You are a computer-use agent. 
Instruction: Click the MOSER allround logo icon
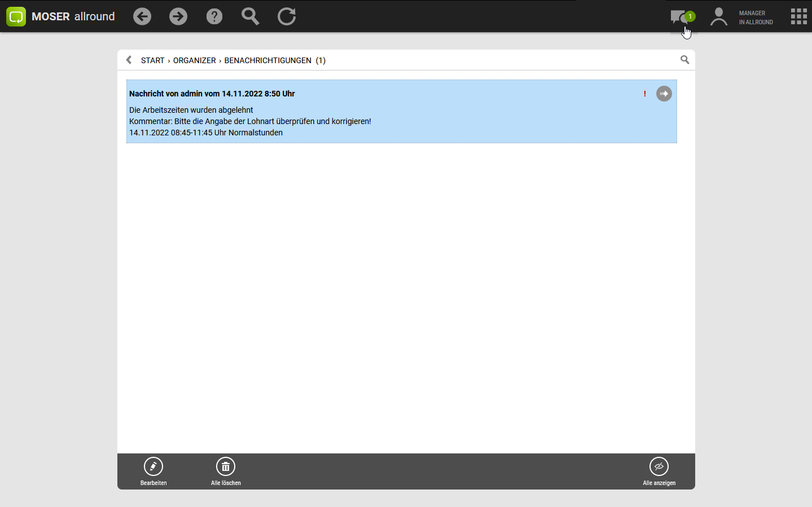(16, 16)
